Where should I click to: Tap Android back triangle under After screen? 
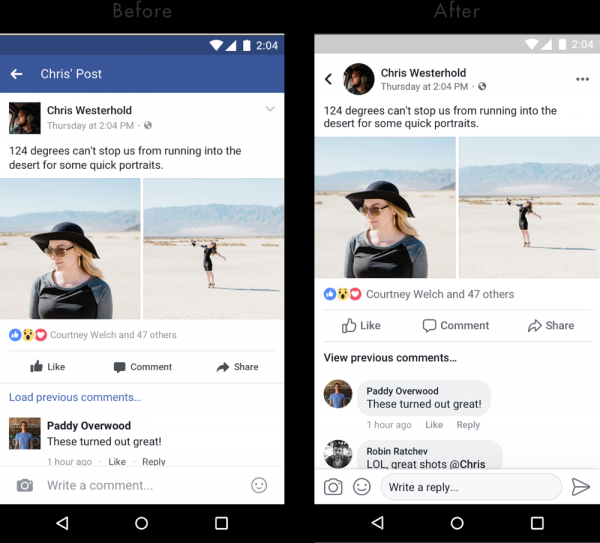(378, 523)
